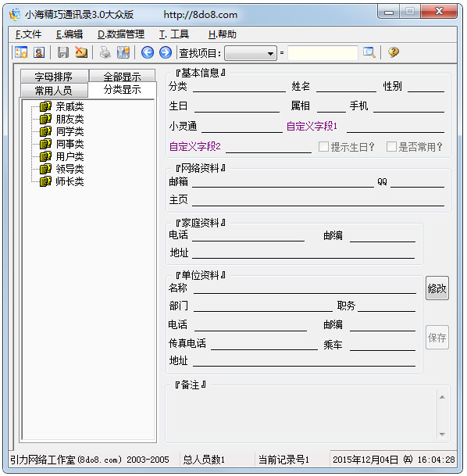Check the 是否常用? checkbox
Viewport: 467px width, 476px height.
click(391, 147)
